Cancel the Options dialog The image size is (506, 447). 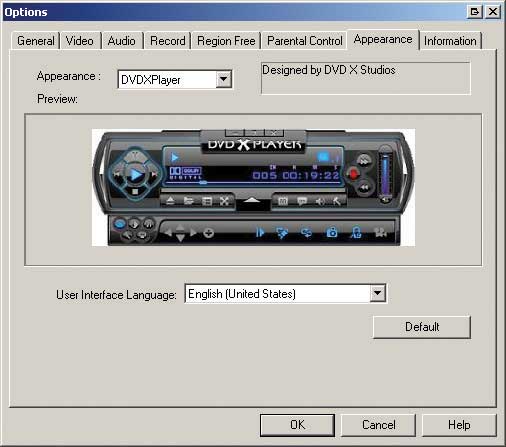(378, 425)
